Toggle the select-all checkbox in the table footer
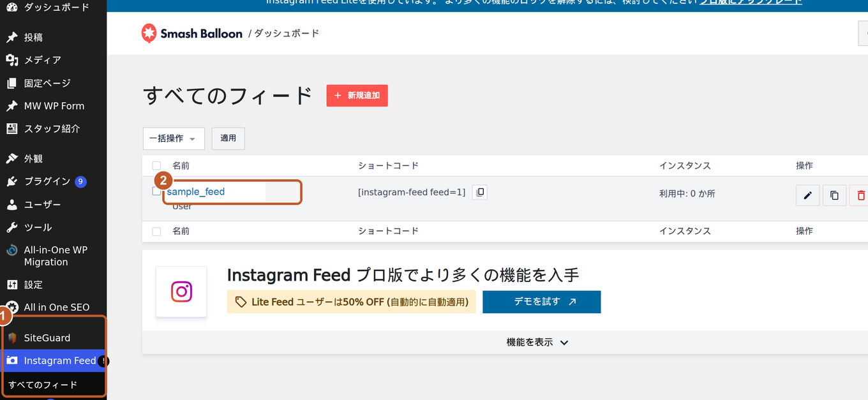 pyautogui.click(x=156, y=231)
